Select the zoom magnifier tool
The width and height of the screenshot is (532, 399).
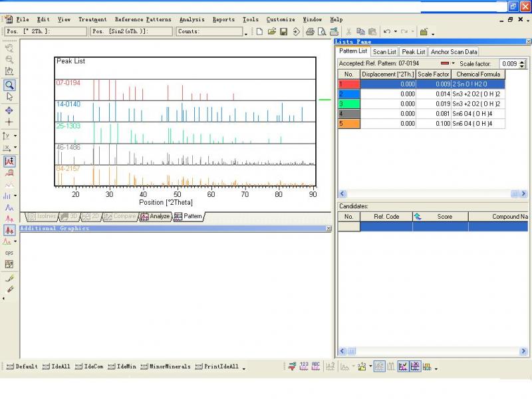click(x=9, y=85)
